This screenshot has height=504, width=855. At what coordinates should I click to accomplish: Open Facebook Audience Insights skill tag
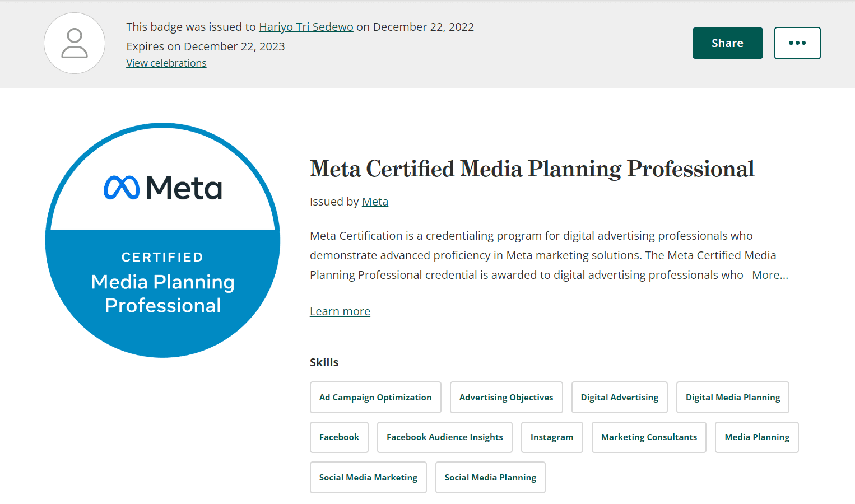tap(445, 437)
